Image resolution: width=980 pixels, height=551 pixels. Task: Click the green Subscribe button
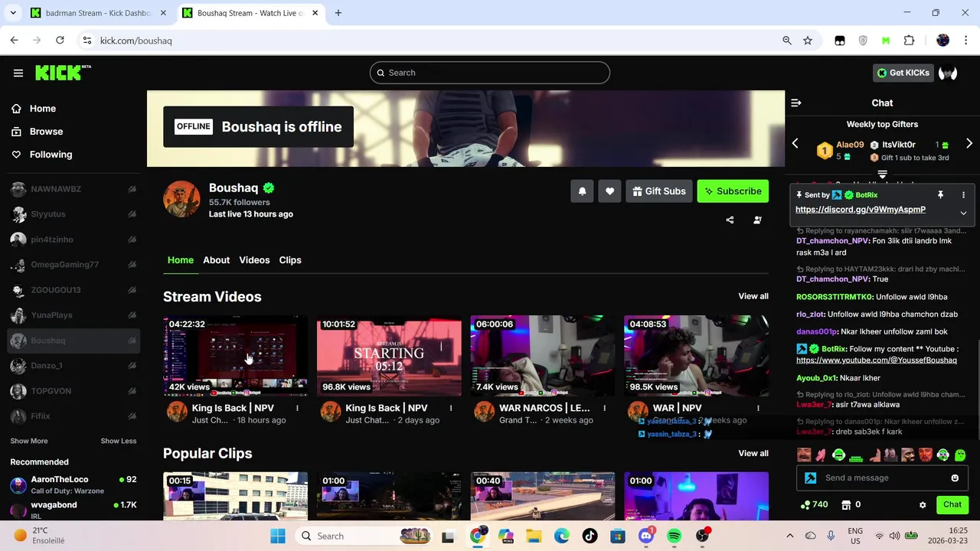click(733, 191)
